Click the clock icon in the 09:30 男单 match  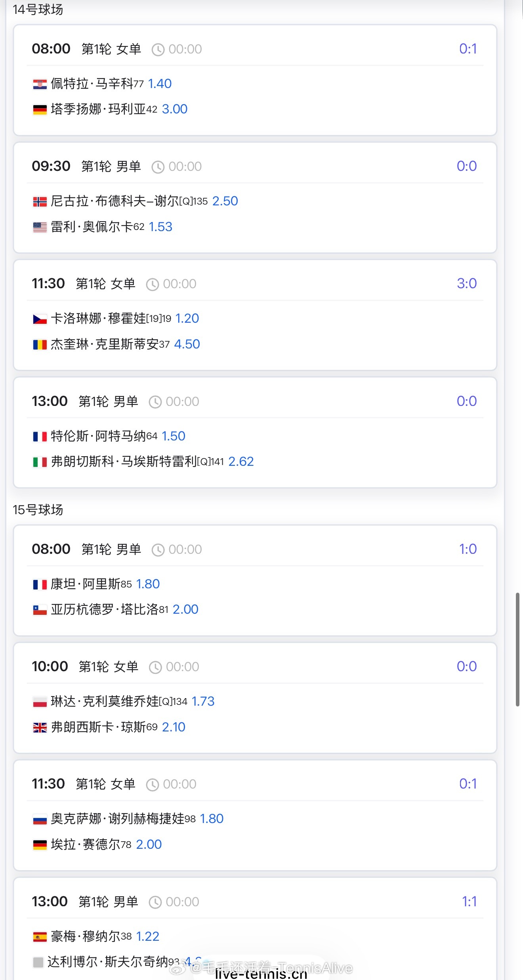(158, 167)
